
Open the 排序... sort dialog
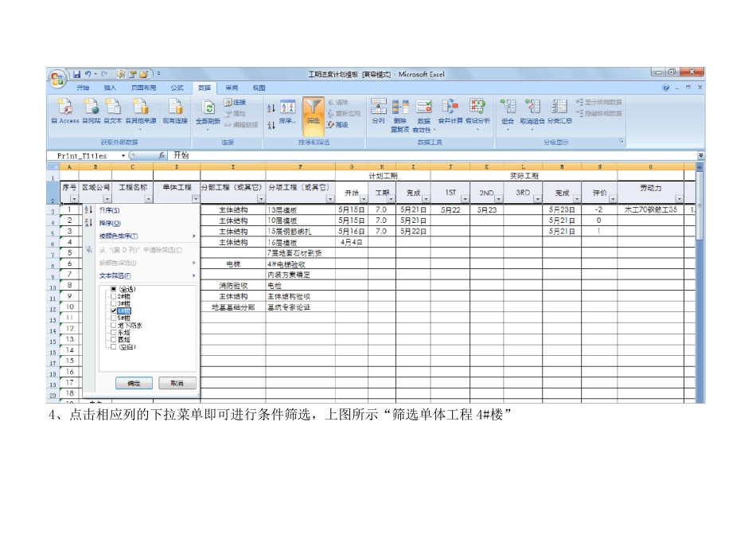pyautogui.click(x=287, y=112)
